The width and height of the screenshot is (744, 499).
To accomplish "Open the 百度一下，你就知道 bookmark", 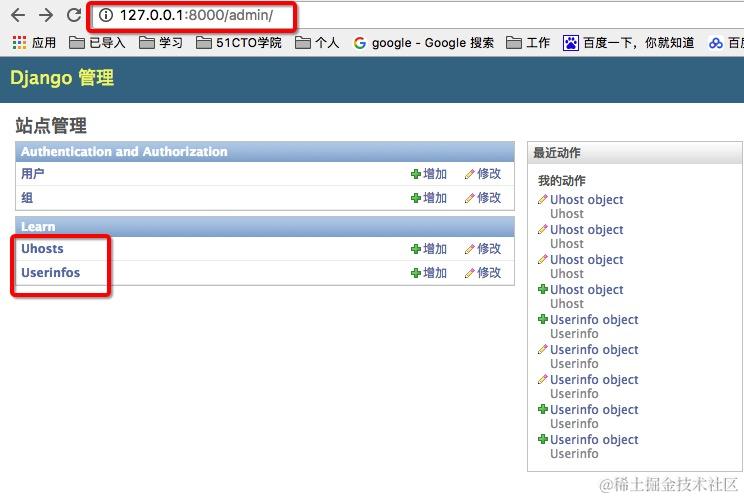I will coord(628,43).
